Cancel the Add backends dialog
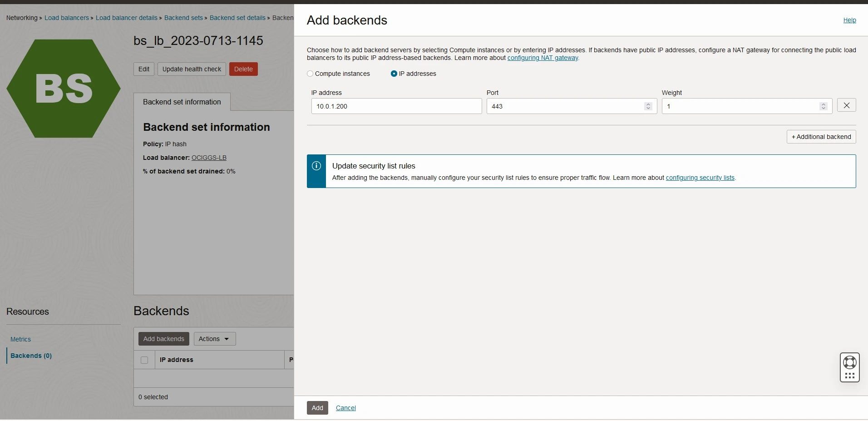Image resolution: width=868 pixels, height=421 pixels. [345, 407]
